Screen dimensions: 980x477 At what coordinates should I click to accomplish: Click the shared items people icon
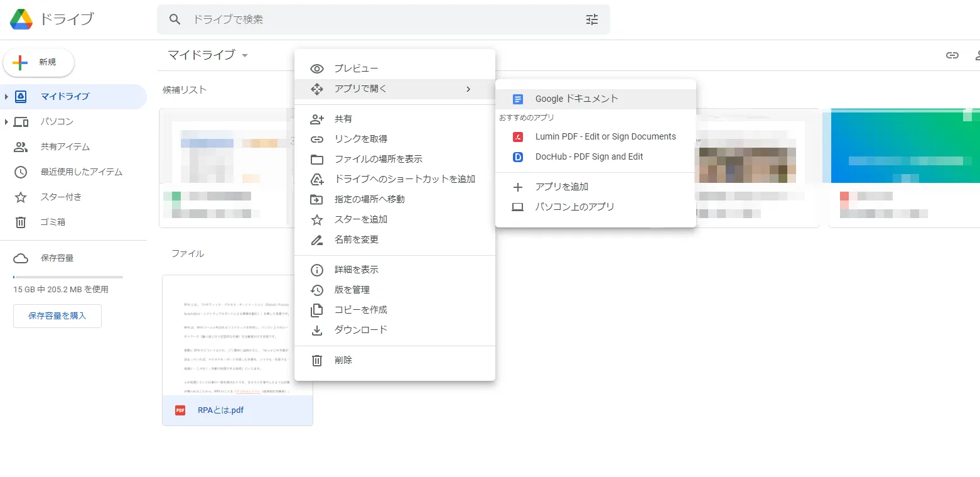tap(21, 146)
